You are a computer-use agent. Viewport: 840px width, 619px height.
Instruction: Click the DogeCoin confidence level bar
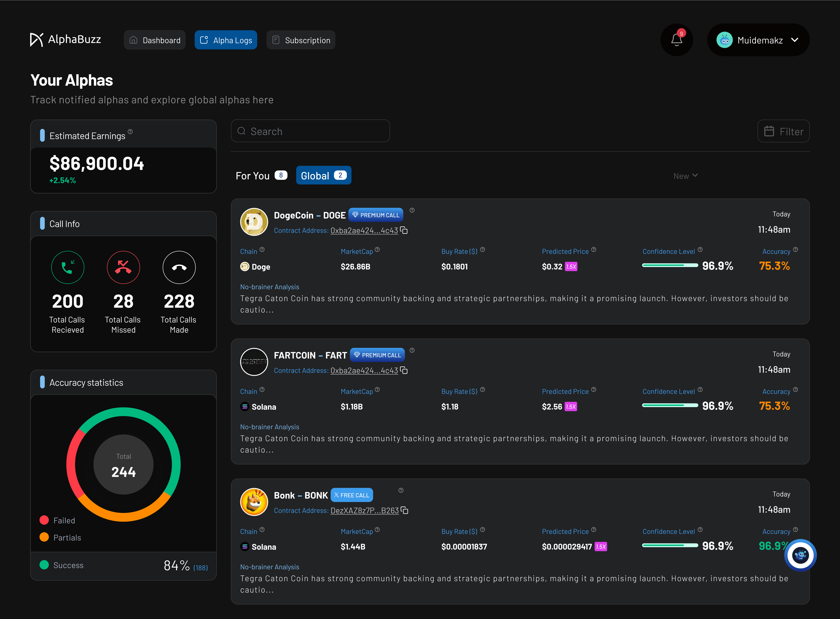pos(670,265)
